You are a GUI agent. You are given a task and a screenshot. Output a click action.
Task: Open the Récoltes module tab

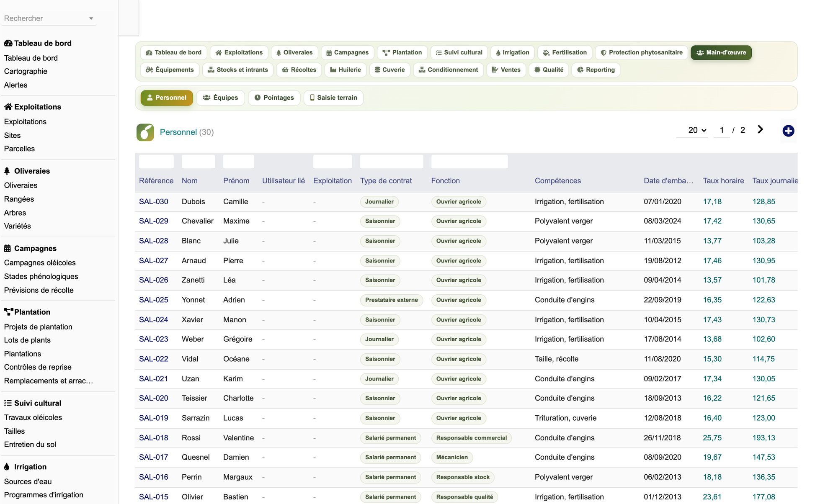(299, 70)
